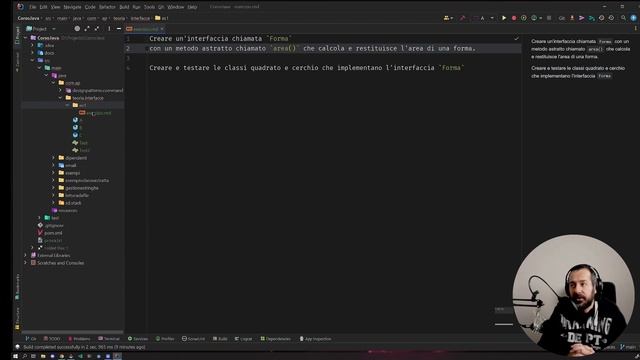Open the Problems tool window
640x360 pixels.
(x=79, y=339)
